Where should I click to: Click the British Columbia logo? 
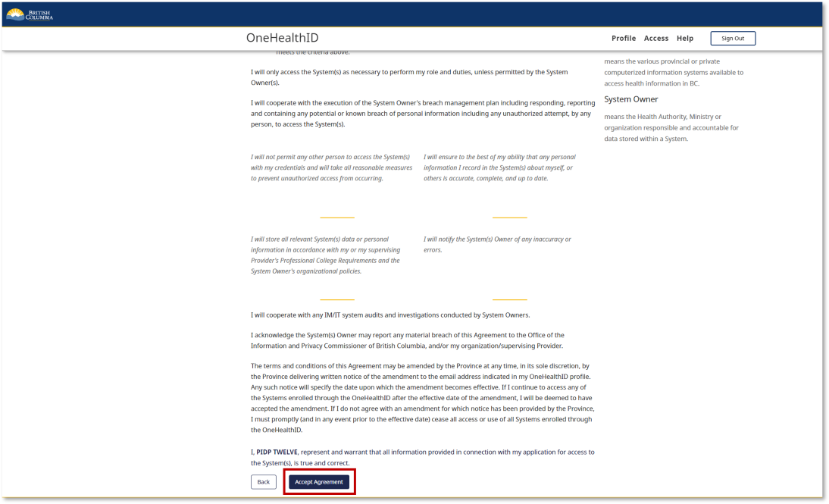30,14
